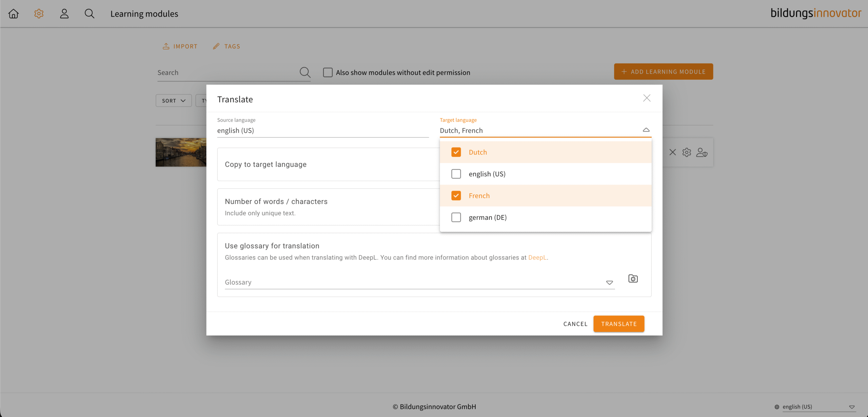Click CANCEL in the dialog

pos(575,324)
